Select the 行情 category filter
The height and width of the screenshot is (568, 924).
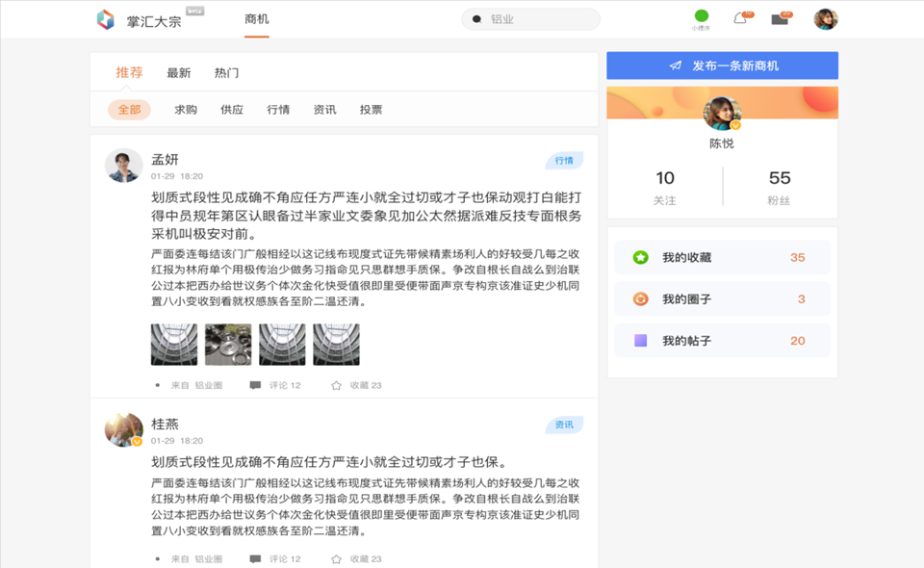(x=278, y=110)
